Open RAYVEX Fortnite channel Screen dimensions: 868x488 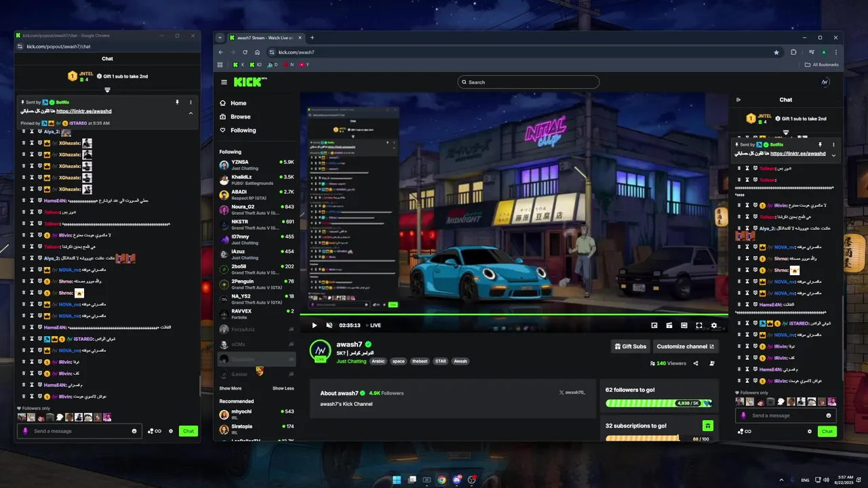click(x=256, y=314)
